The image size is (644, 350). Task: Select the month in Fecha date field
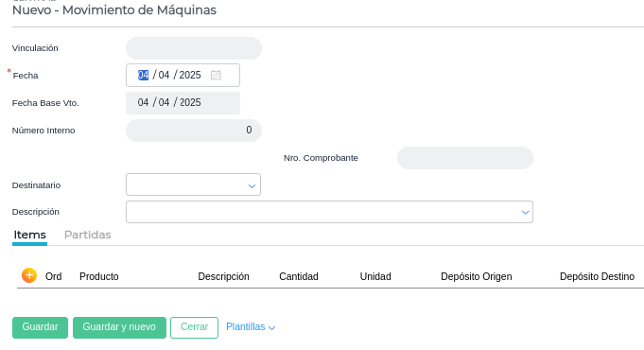pos(164,75)
